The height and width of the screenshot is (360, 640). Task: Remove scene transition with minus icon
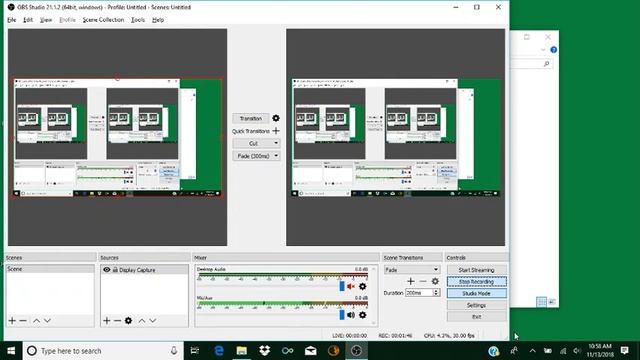pos(423,281)
